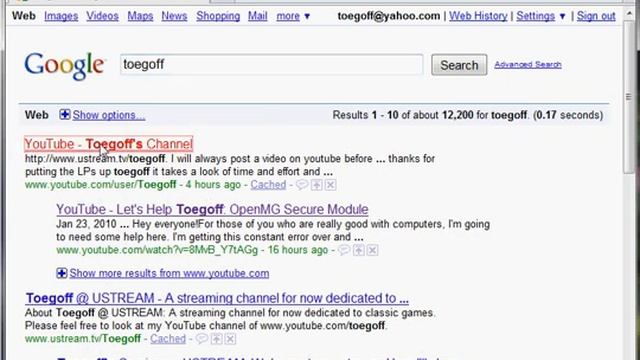Expand Show options plus icon
Image resolution: width=640 pixels, height=360 pixels.
(64, 115)
